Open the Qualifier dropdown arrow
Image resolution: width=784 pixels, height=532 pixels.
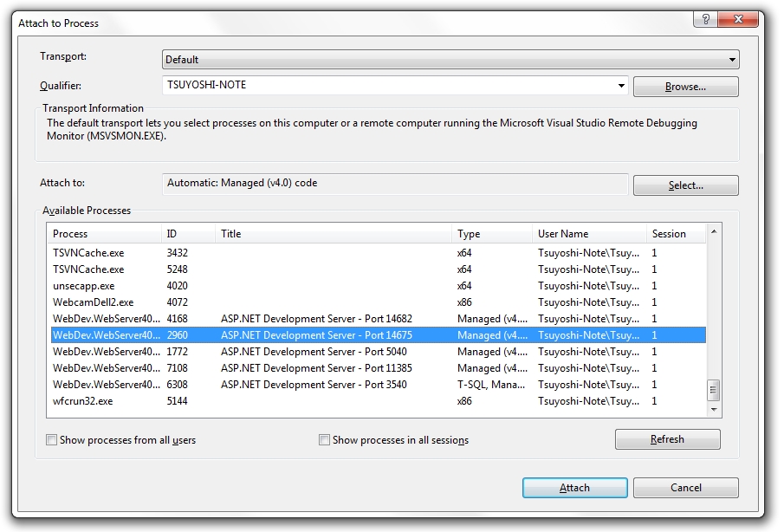[621, 86]
